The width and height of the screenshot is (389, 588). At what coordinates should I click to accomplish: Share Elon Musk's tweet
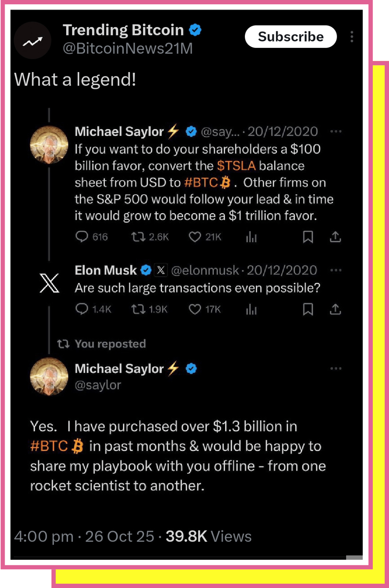pos(335,309)
